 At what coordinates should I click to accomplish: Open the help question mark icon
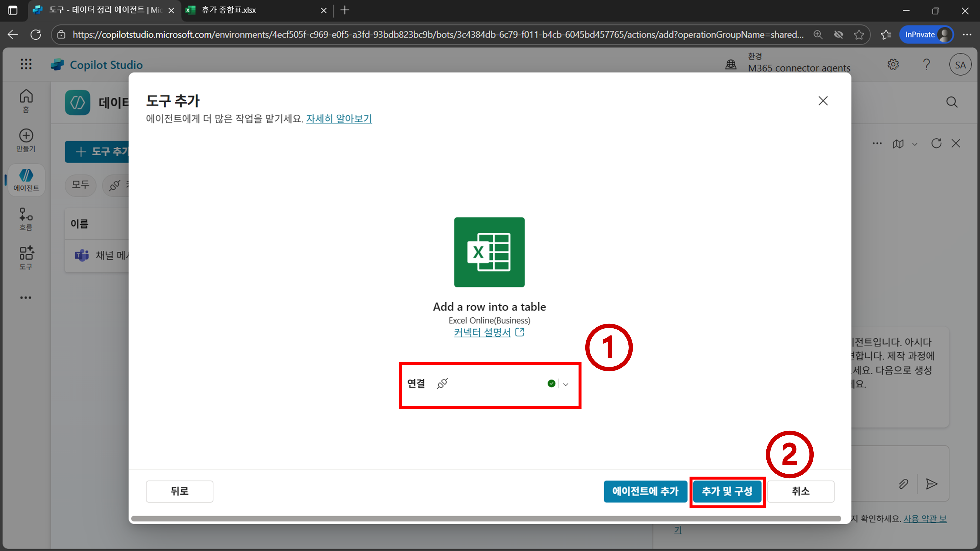point(926,64)
